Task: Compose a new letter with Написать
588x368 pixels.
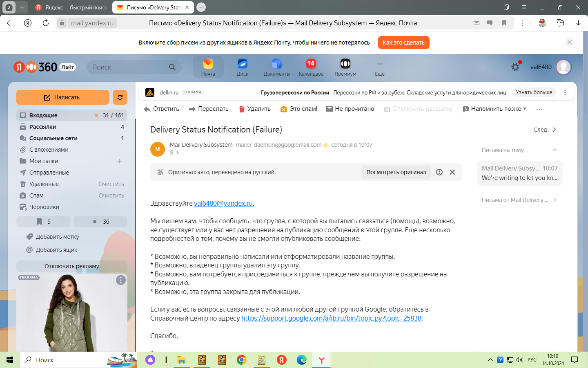Action: 63,97
